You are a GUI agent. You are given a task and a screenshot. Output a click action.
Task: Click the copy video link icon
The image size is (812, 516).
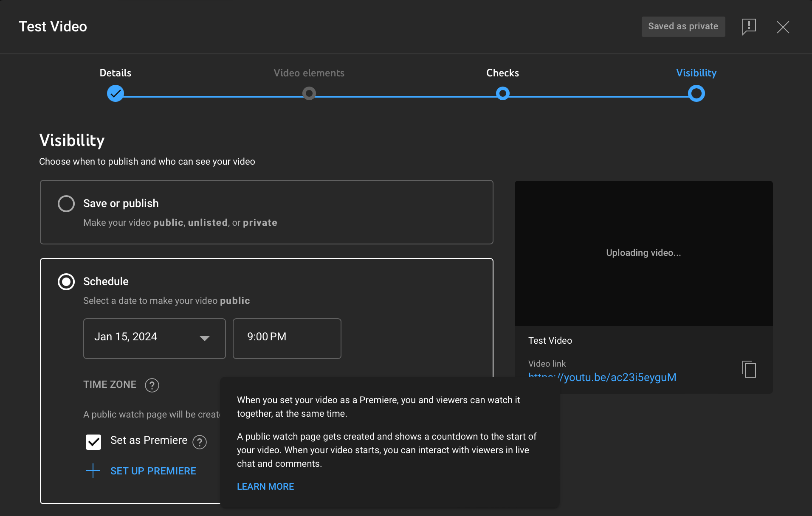coord(749,369)
